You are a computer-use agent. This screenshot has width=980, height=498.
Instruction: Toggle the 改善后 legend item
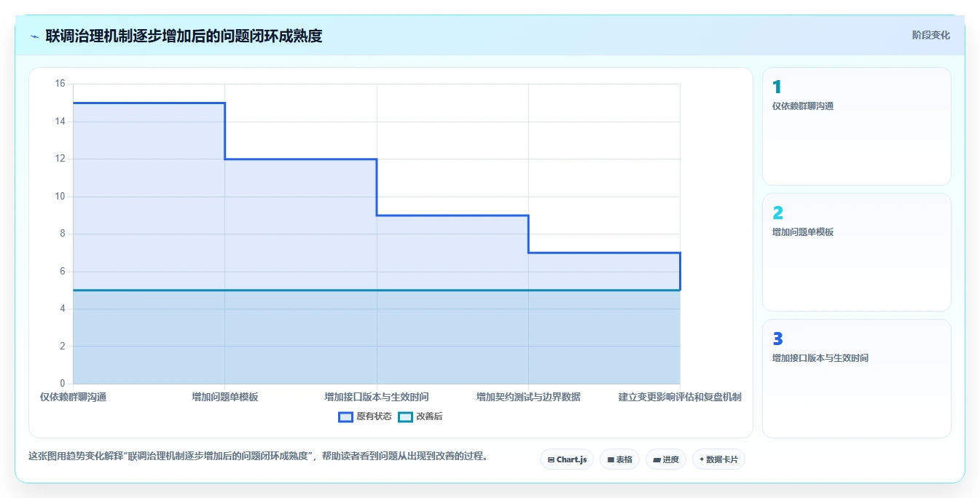(420, 416)
